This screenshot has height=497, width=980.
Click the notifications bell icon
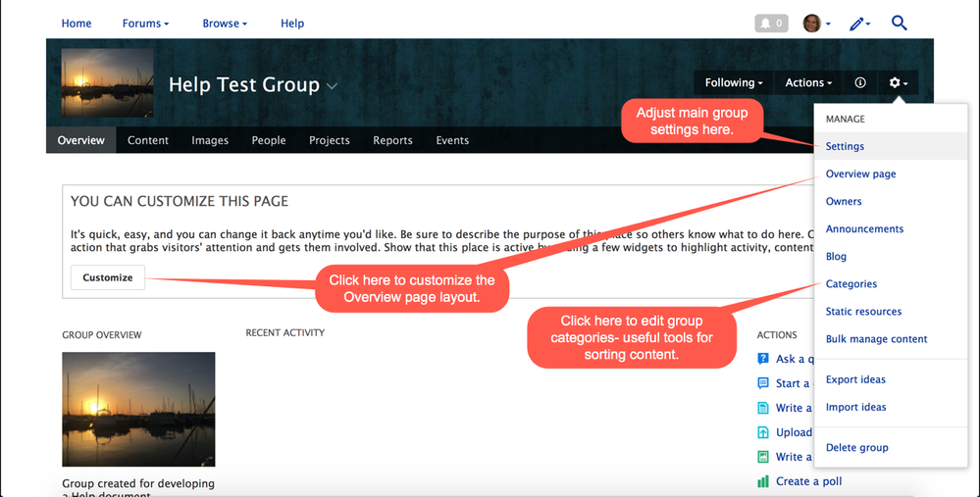click(770, 24)
